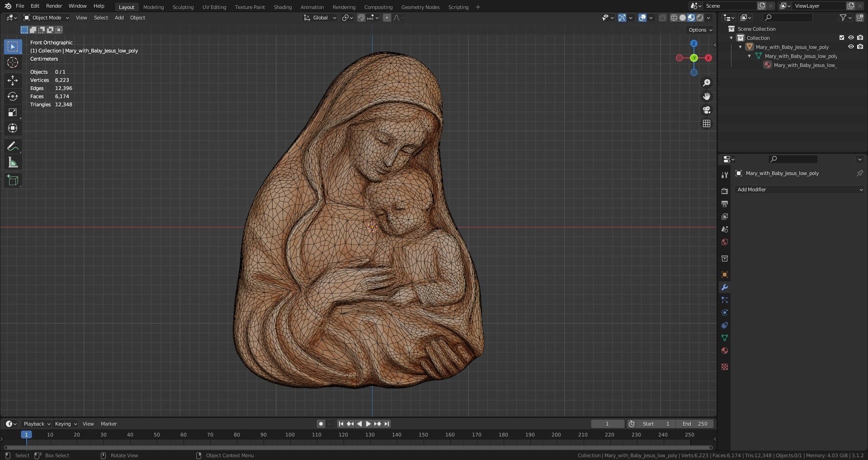Open the Scene properties tab
This screenshot has height=460, width=868.
pos(725,229)
